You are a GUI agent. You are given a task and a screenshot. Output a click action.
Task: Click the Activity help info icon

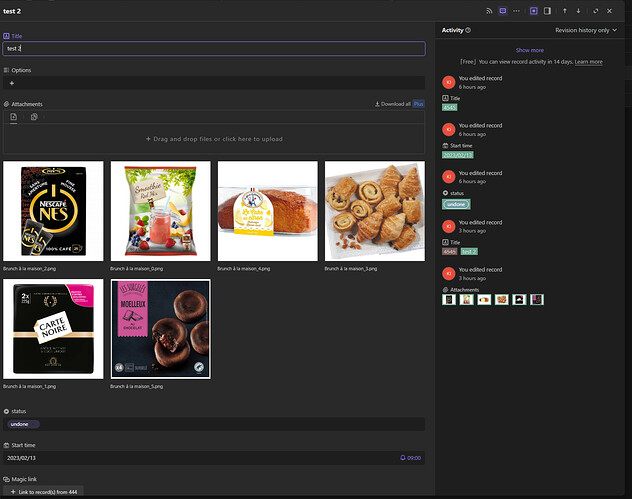[468, 30]
